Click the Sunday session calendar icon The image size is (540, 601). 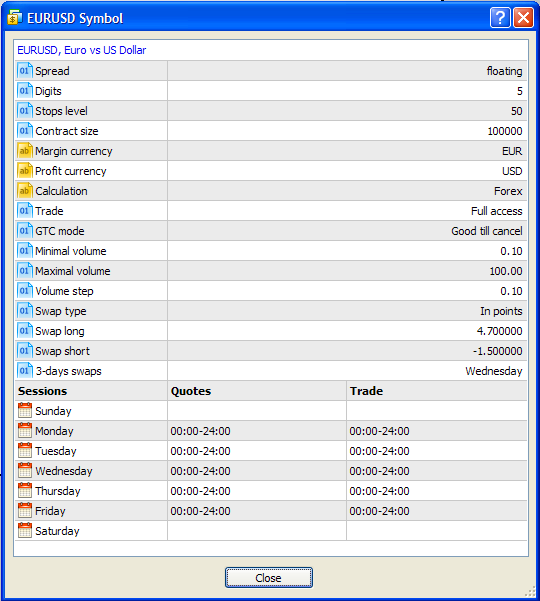(25, 411)
